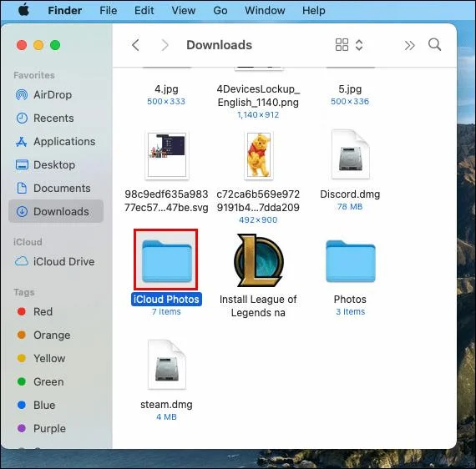Click the steam.dmg file name

click(166, 405)
